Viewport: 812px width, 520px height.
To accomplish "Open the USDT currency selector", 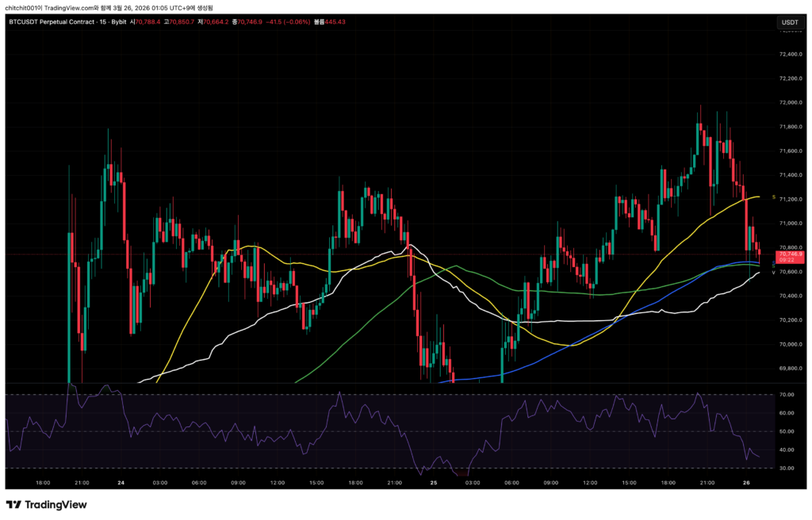I will coord(790,22).
